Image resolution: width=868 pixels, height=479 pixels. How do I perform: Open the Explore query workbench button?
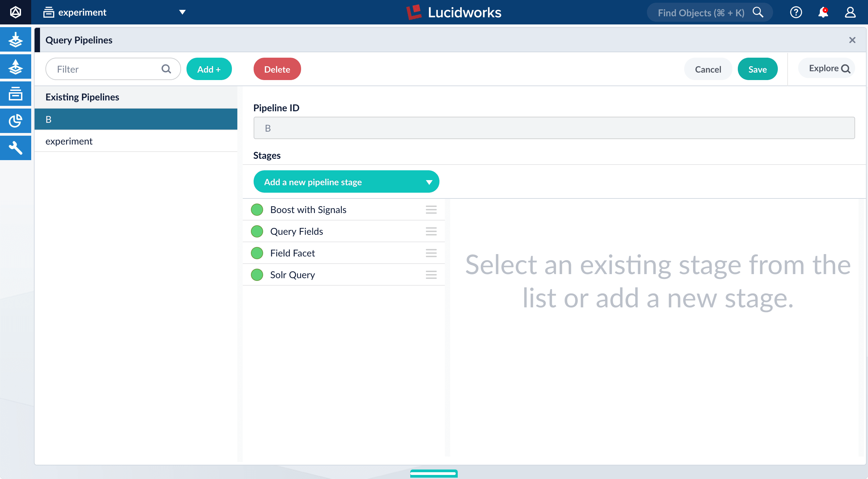(x=827, y=68)
